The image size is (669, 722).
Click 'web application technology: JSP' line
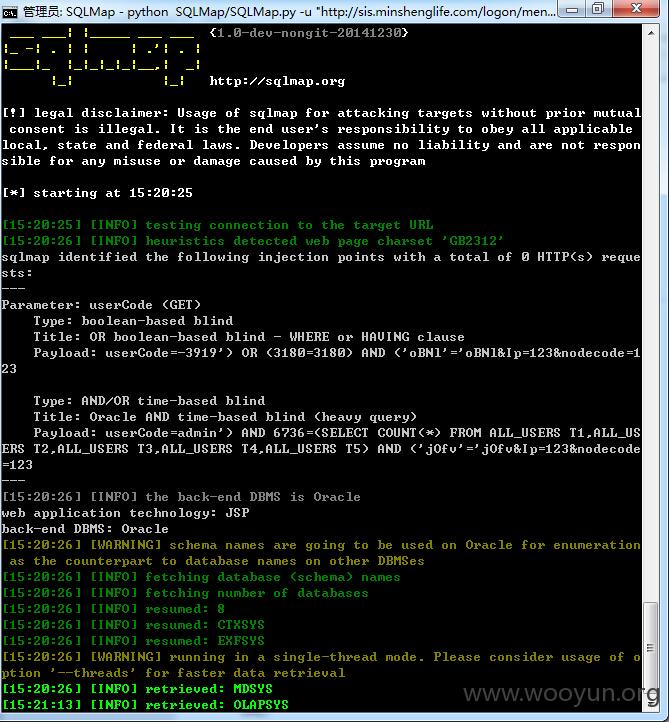click(x=125, y=513)
